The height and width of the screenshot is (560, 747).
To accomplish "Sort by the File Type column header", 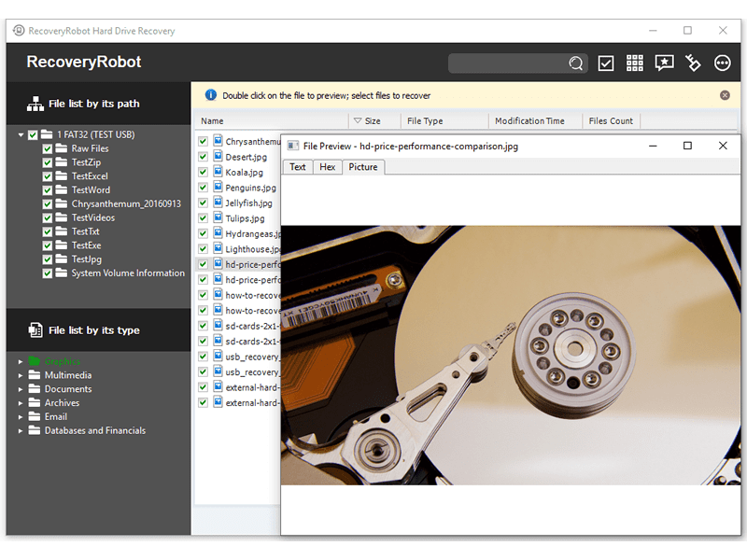I will (x=445, y=121).
